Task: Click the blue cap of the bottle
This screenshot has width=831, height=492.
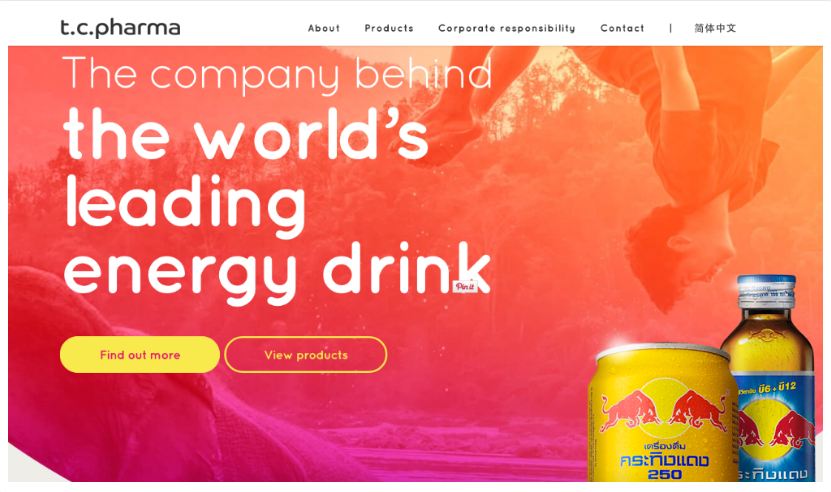Action: click(767, 291)
